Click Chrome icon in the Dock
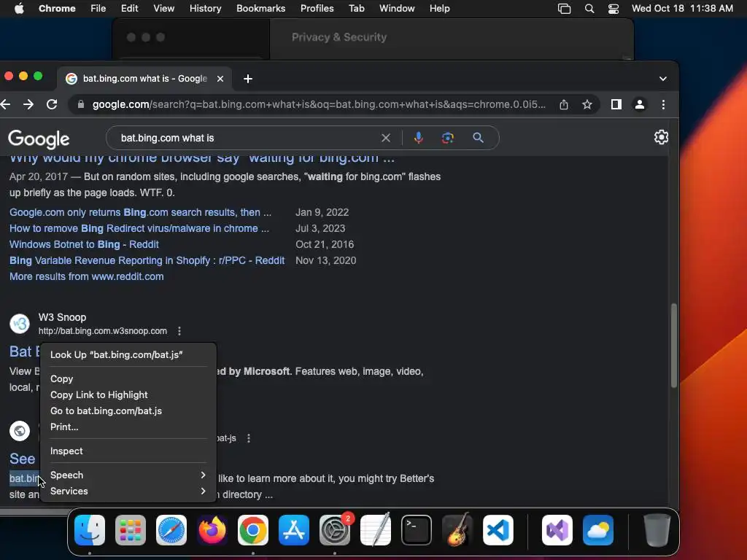The image size is (747, 560). coord(253,530)
